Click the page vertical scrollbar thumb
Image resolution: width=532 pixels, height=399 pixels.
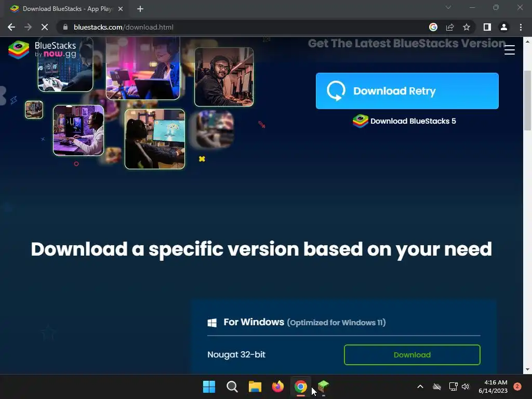pyautogui.click(x=527, y=100)
